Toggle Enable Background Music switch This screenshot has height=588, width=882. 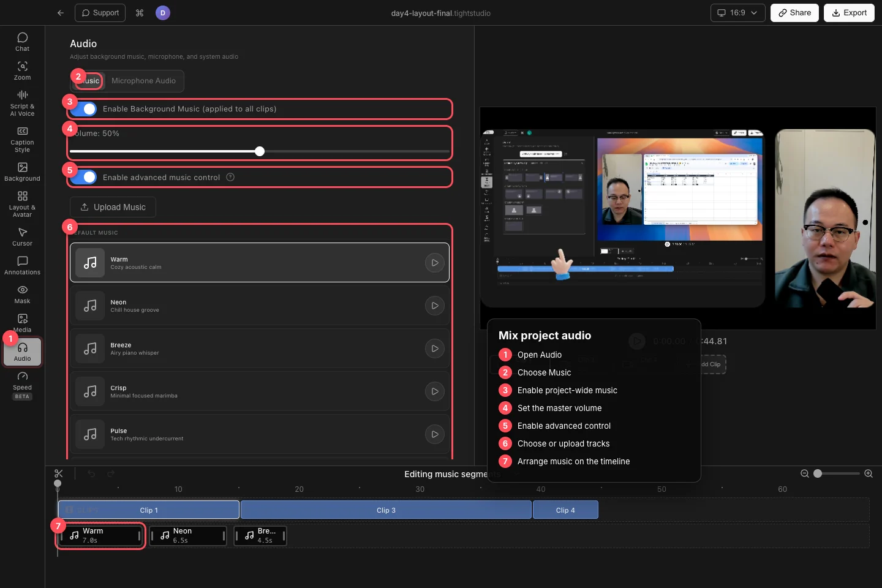tap(84, 109)
